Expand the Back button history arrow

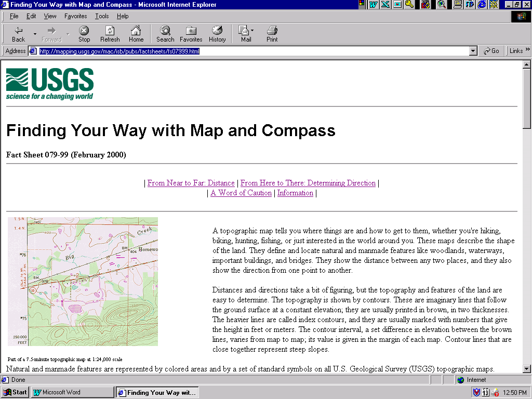[x=35, y=34]
